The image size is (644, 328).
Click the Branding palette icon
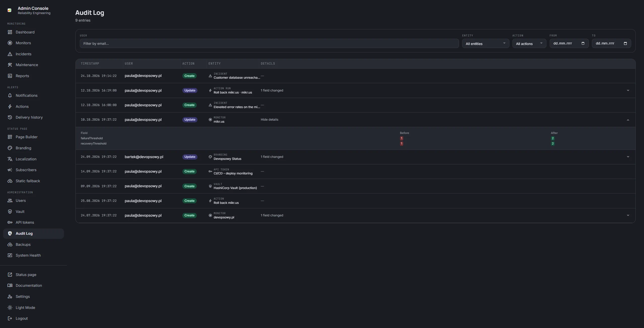point(10,148)
